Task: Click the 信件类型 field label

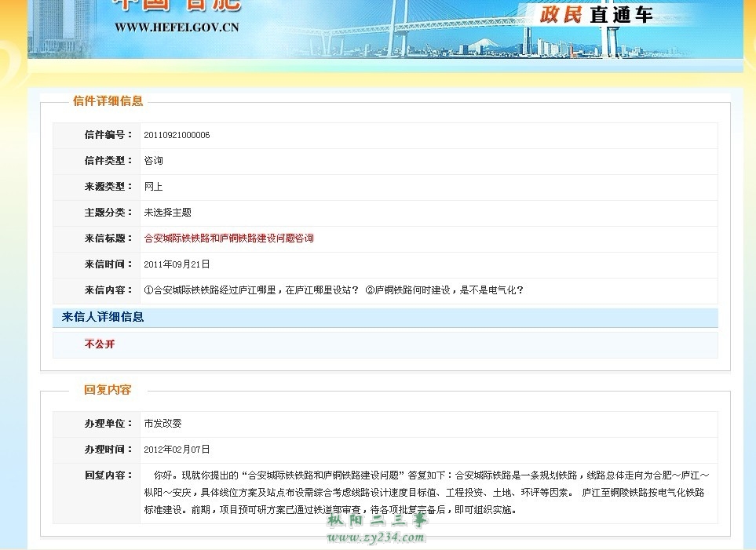Action: [x=108, y=161]
